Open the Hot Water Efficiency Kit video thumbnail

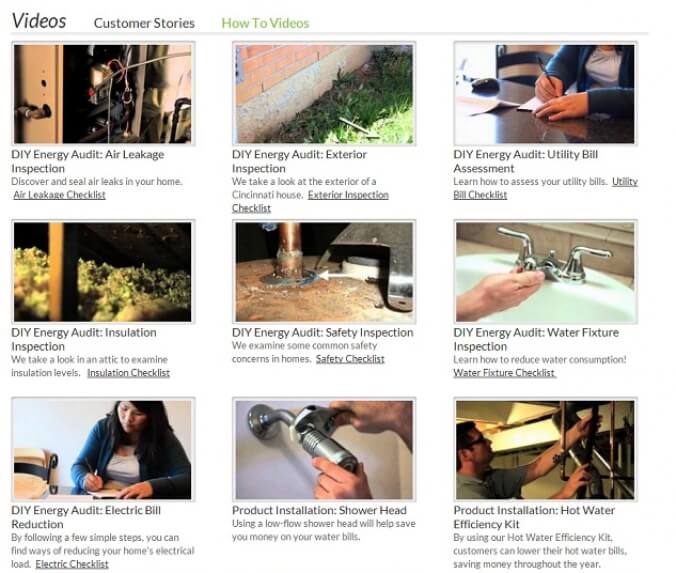pyautogui.click(x=545, y=449)
